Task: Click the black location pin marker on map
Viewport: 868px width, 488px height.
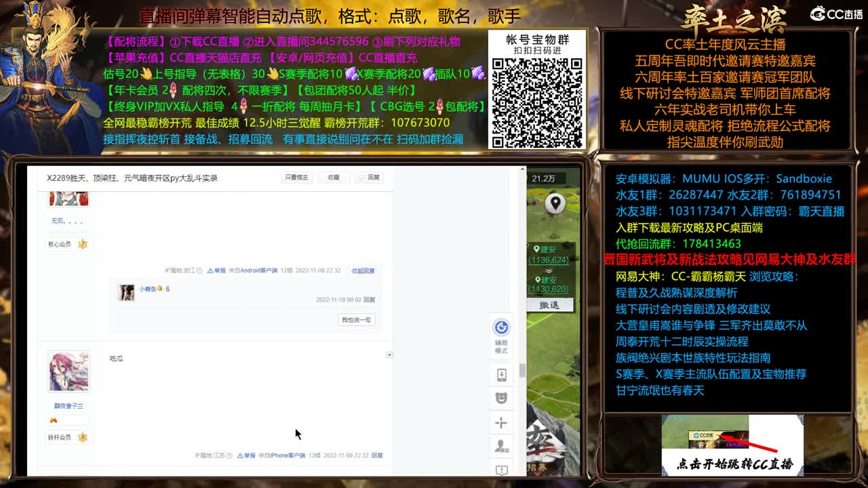Action: tap(555, 202)
